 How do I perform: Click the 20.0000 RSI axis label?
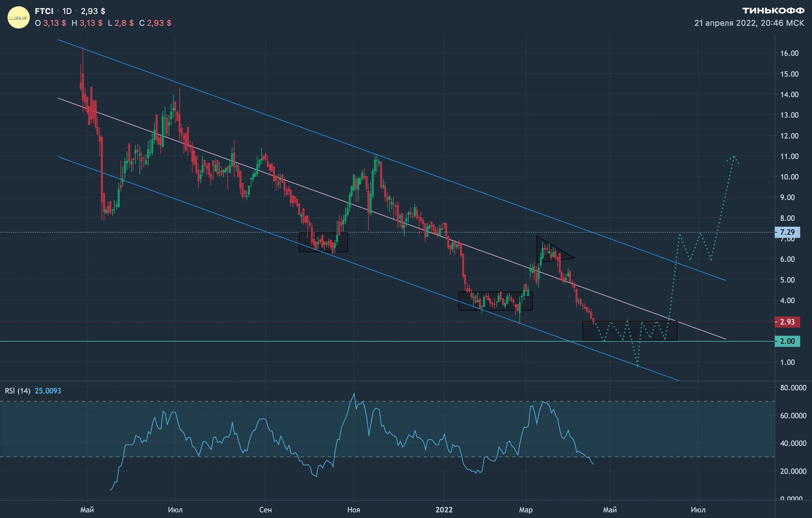coord(793,471)
